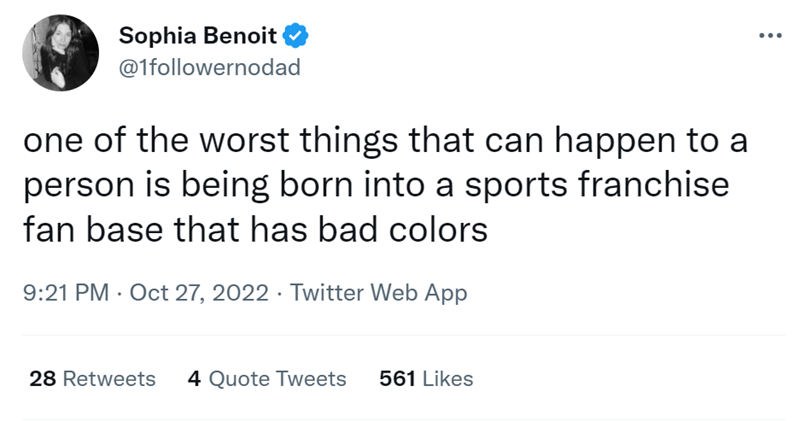
Task: Show who Likes this tweet
Action: [447, 379]
